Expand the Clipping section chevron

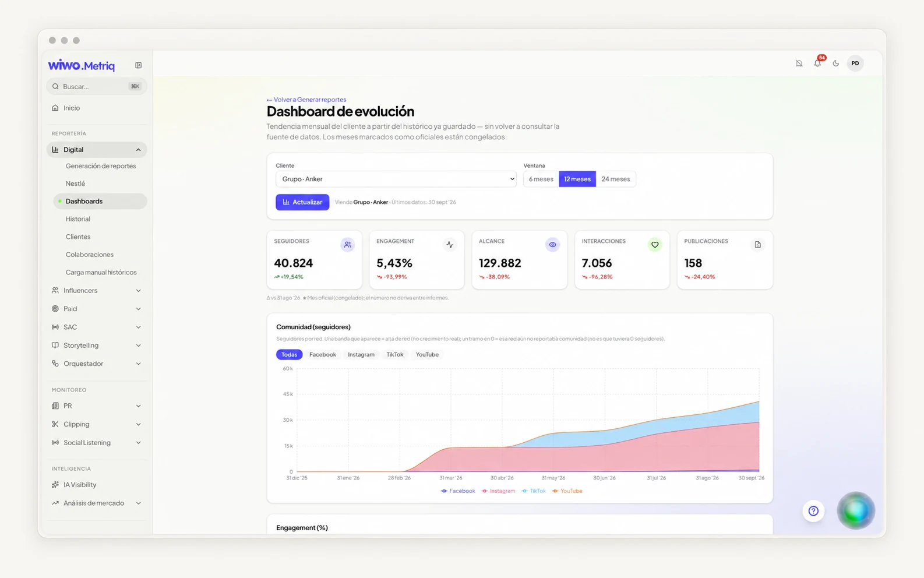tap(138, 424)
